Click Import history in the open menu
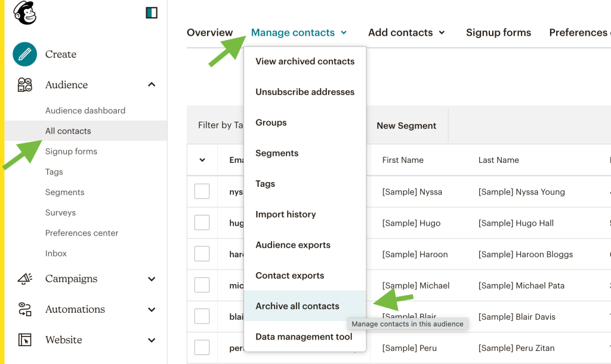611x364 pixels. pos(284,214)
